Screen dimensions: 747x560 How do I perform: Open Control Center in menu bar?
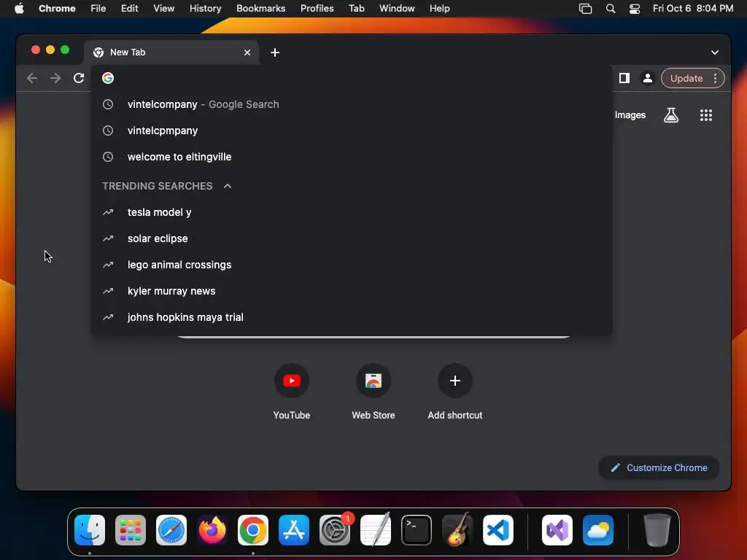(x=635, y=8)
